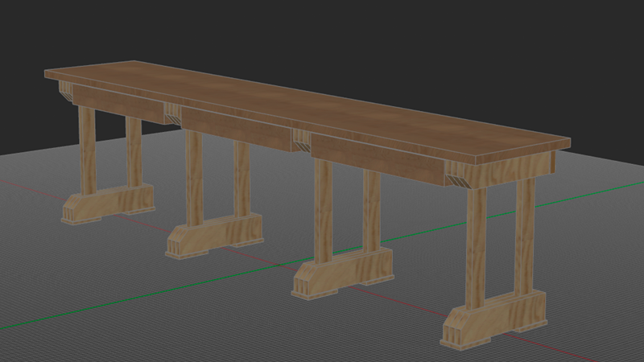This screenshot has width=644, height=362.
Task: Select the front leg of the second-nearest trestle
Action: 324,211
